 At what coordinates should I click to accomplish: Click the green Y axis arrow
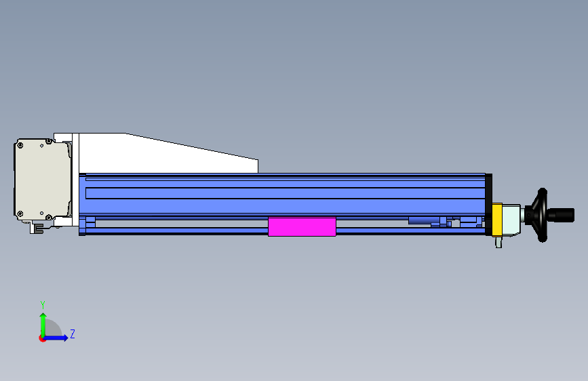pos(43,324)
